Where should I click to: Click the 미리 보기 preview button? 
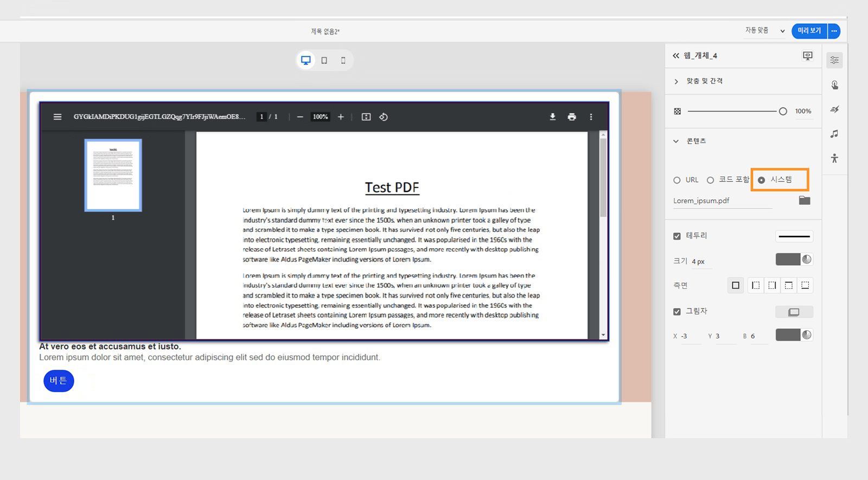pyautogui.click(x=809, y=31)
